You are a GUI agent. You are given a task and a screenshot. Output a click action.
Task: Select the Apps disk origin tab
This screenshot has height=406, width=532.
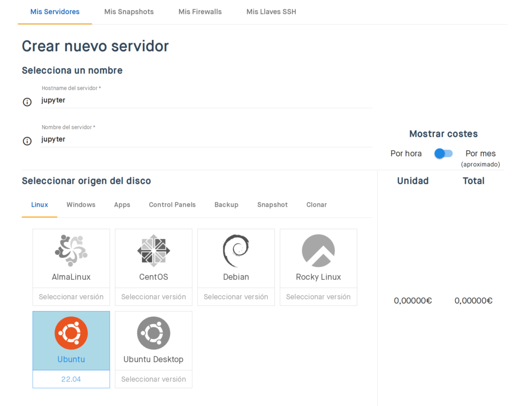122,205
